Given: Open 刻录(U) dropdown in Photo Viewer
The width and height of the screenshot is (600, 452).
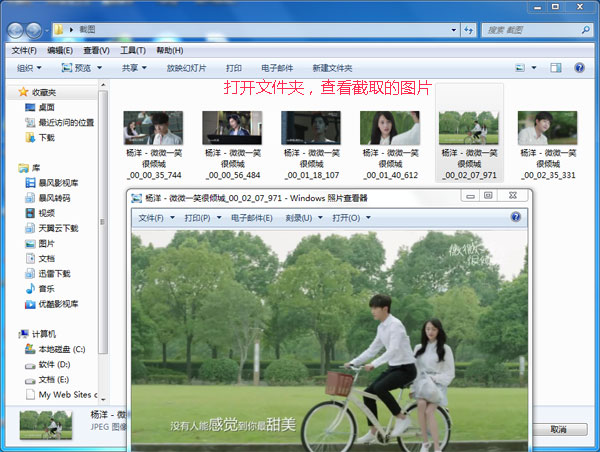Looking at the screenshot, I should point(304,218).
